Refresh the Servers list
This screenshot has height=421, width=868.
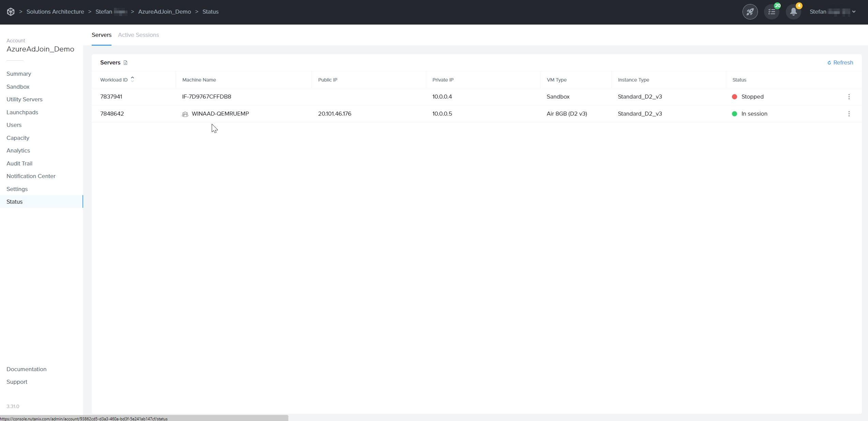point(840,63)
